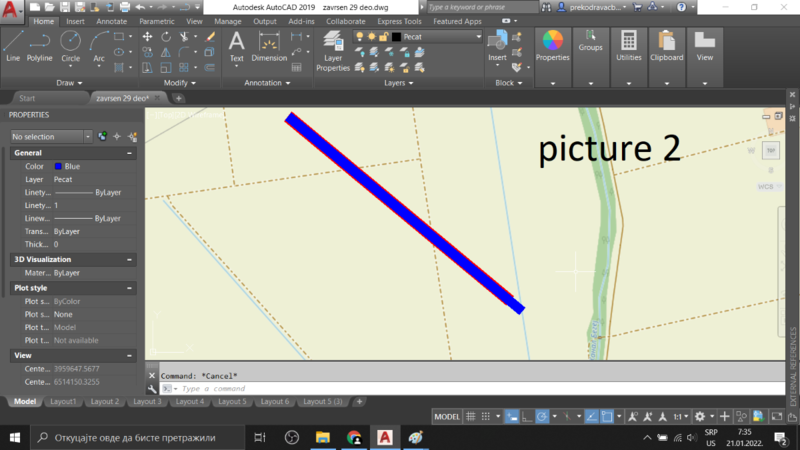
Task: Switch to the Layout1 tab
Action: tap(63, 401)
